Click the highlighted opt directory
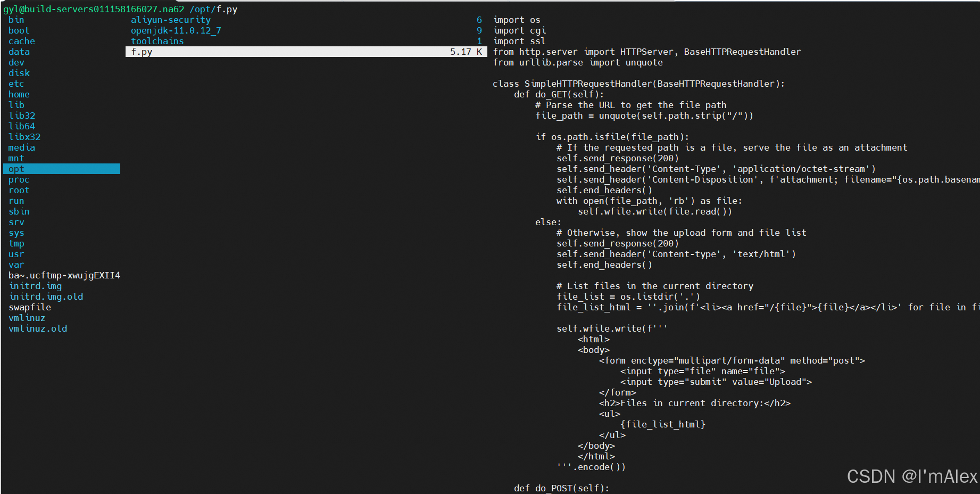980x494 pixels. [x=16, y=169]
